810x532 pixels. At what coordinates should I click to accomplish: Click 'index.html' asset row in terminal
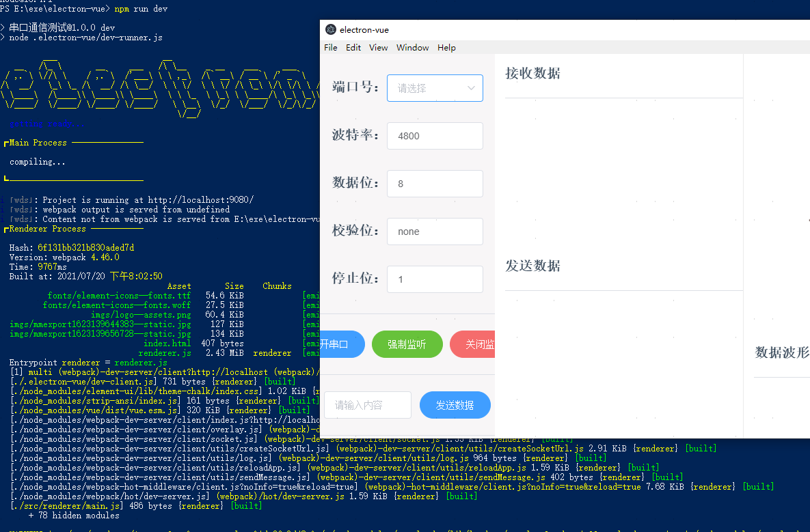coord(167,343)
